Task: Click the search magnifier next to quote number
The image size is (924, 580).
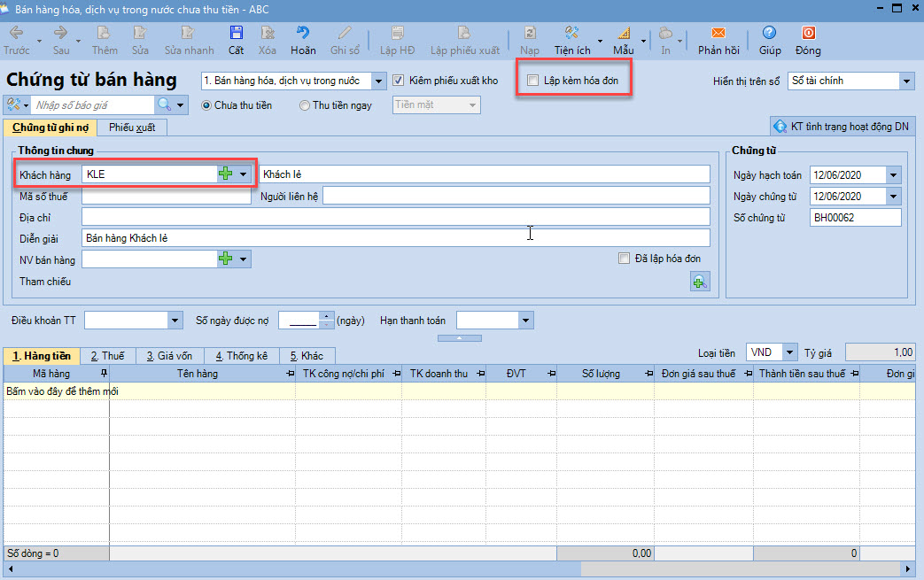Action: click(164, 104)
